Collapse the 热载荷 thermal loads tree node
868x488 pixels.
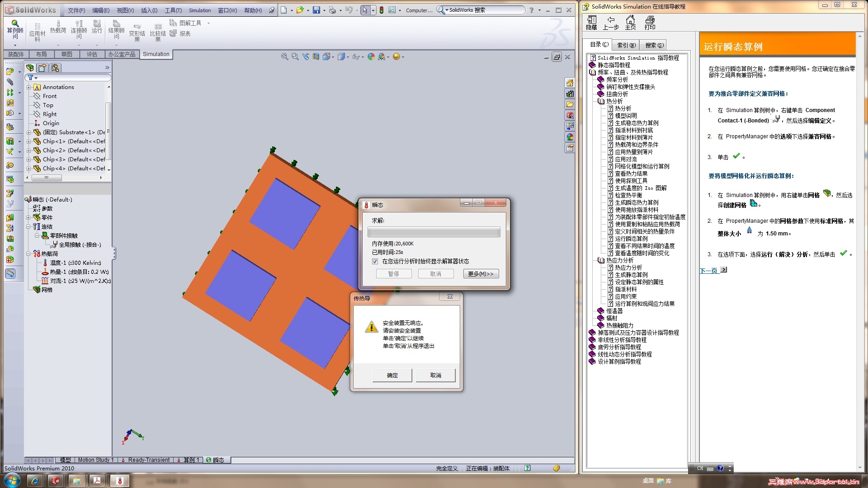(28, 253)
